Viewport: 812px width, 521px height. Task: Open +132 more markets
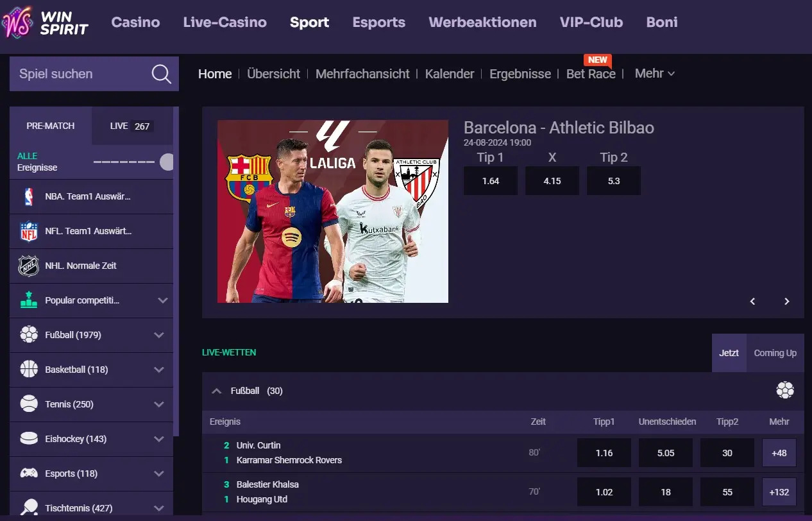point(779,492)
